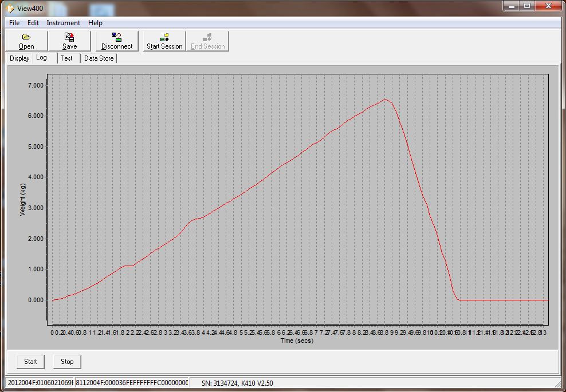Image resolution: width=566 pixels, height=392 pixels.
Task: Click the Start logging button
Action: pyautogui.click(x=30, y=361)
